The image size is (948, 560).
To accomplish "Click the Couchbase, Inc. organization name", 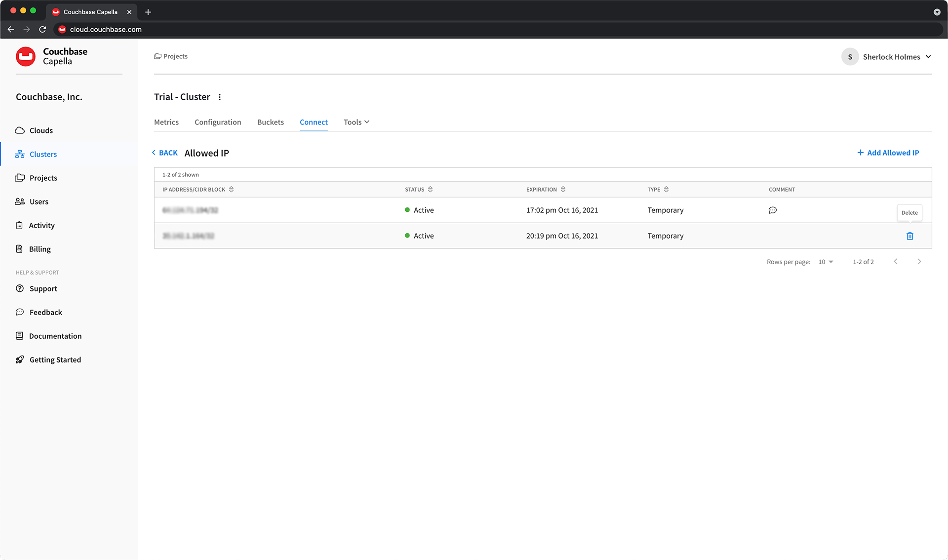I will tap(49, 97).
